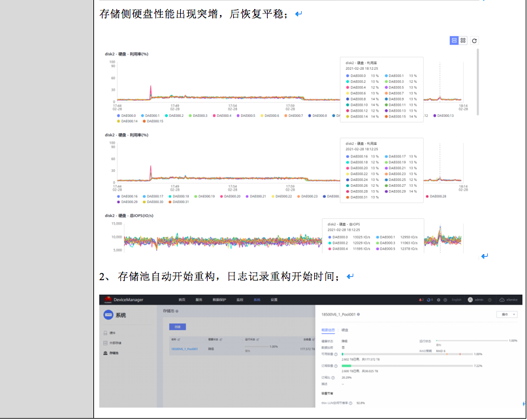Open the 操作 dropdown for the pool
The image size is (527, 420).
(x=507, y=314)
